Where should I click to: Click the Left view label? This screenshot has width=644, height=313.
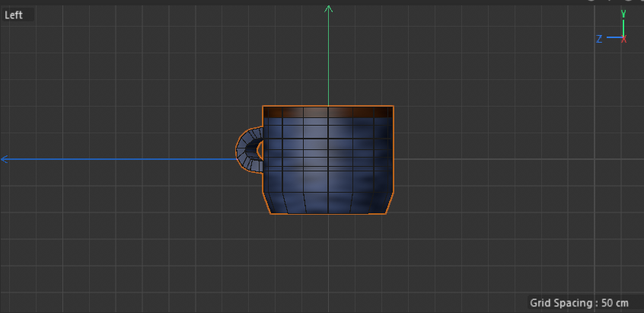click(14, 14)
